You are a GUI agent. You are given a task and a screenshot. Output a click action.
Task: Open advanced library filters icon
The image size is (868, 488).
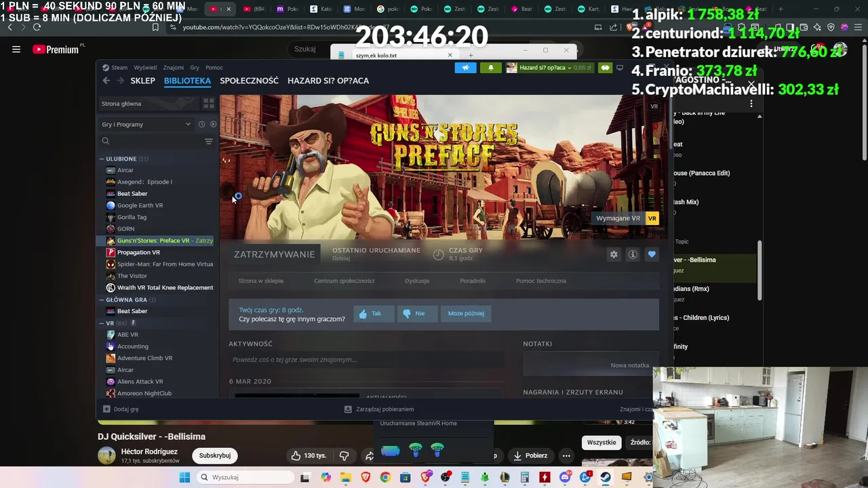point(209,141)
